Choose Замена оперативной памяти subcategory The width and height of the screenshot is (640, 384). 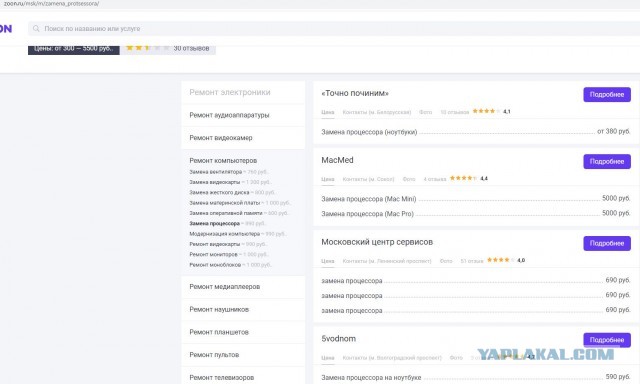pos(226,213)
